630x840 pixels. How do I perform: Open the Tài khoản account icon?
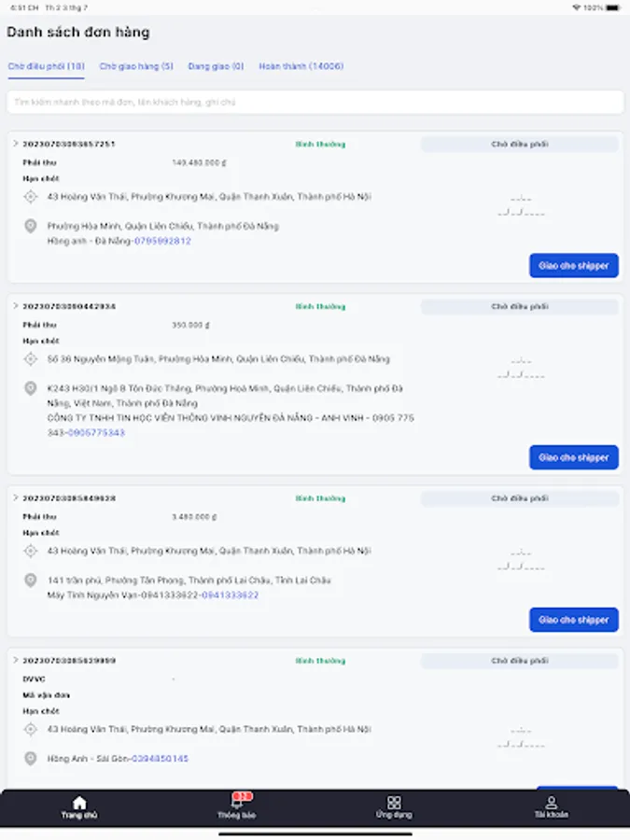click(551, 803)
